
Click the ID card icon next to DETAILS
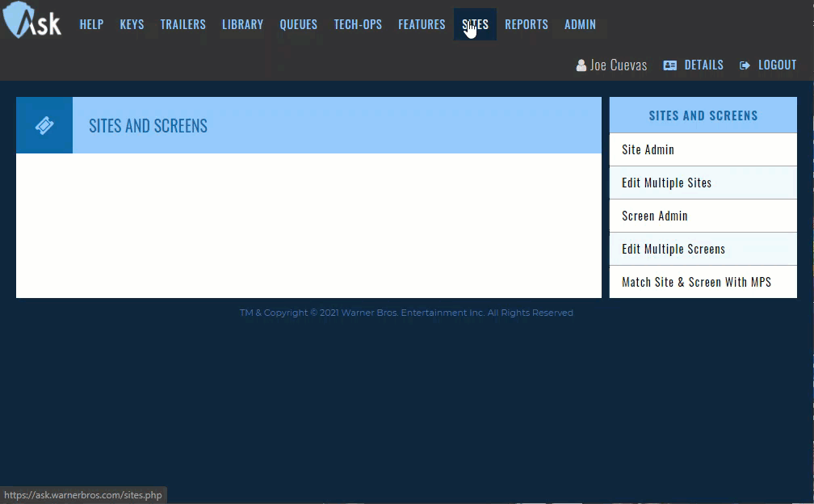tap(670, 65)
